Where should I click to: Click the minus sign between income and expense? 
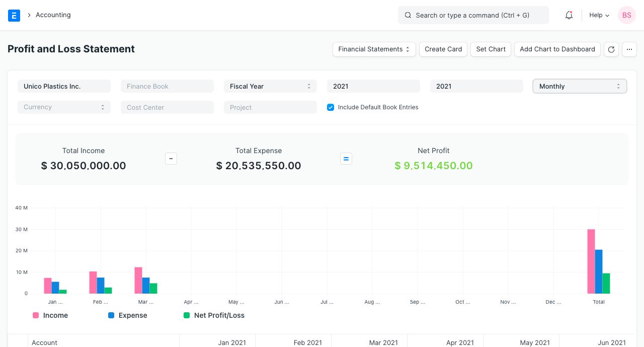coord(171,159)
